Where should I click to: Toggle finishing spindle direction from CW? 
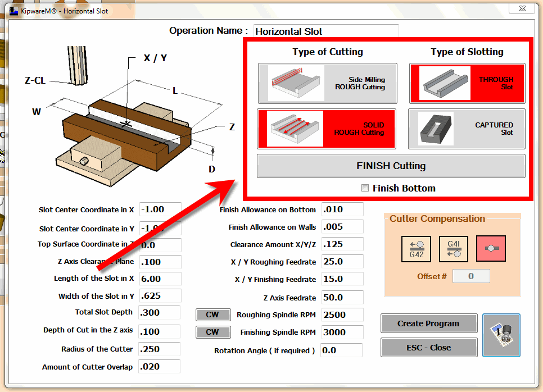pos(213,332)
